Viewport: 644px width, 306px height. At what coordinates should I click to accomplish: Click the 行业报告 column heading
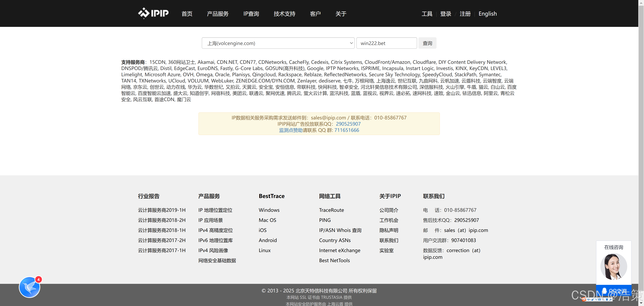point(148,196)
